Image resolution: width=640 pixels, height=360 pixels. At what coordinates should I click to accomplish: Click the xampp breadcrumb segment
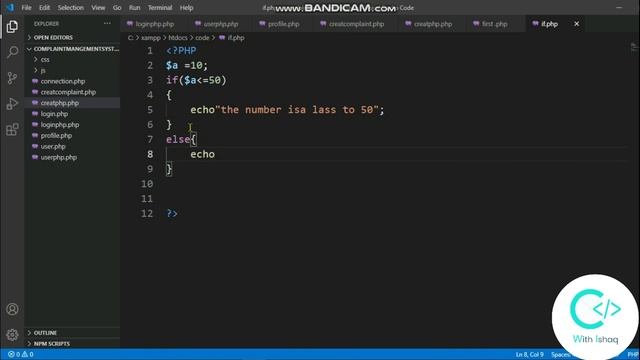click(x=151, y=38)
